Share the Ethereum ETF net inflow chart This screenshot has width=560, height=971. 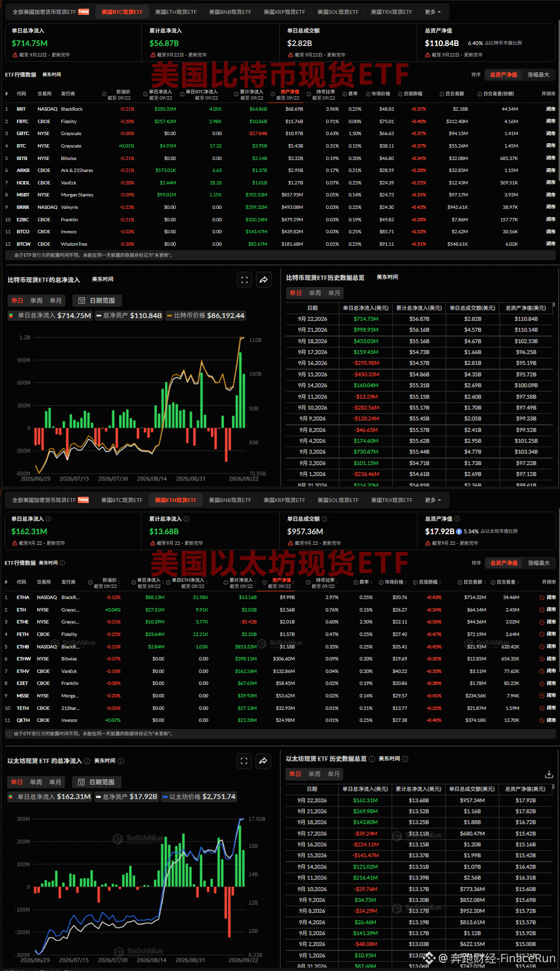(263, 761)
